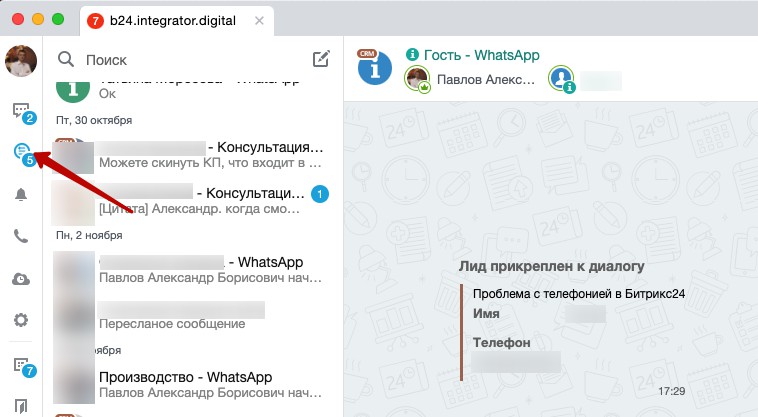Click the 'Пн, 2 ноября' date separator
The image size is (758, 417).
coord(89,235)
